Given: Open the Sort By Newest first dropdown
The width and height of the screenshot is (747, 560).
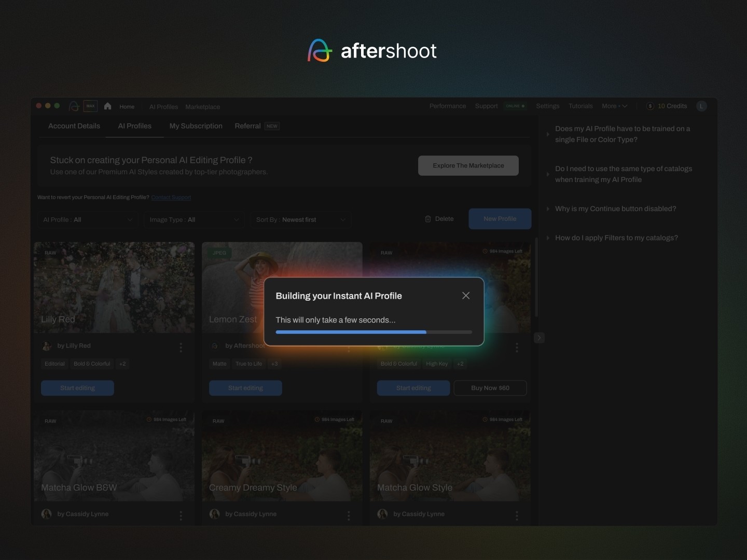Looking at the screenshot, I should 300,220.
